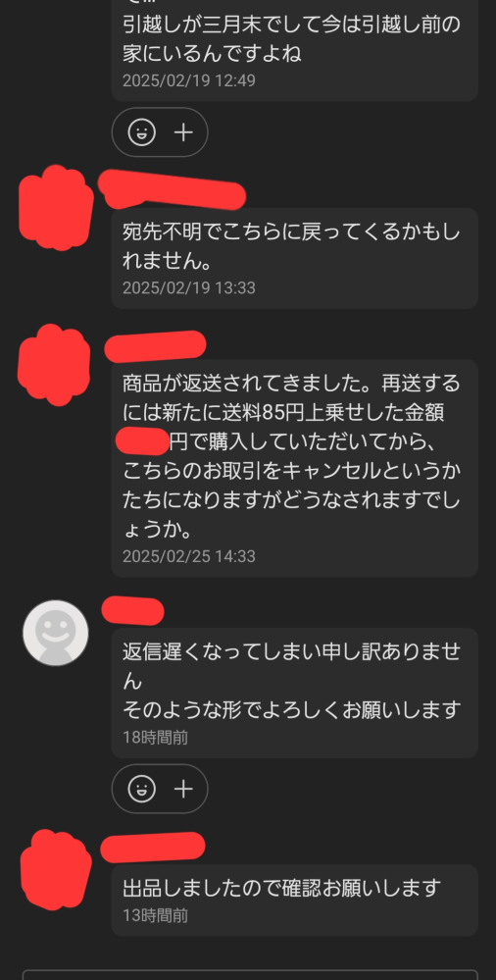The height and width of the screenshot is (980, 496).
Task: Tap red-covered avatar beside 宛先不明 message
Action: click(x=56, y=208)
